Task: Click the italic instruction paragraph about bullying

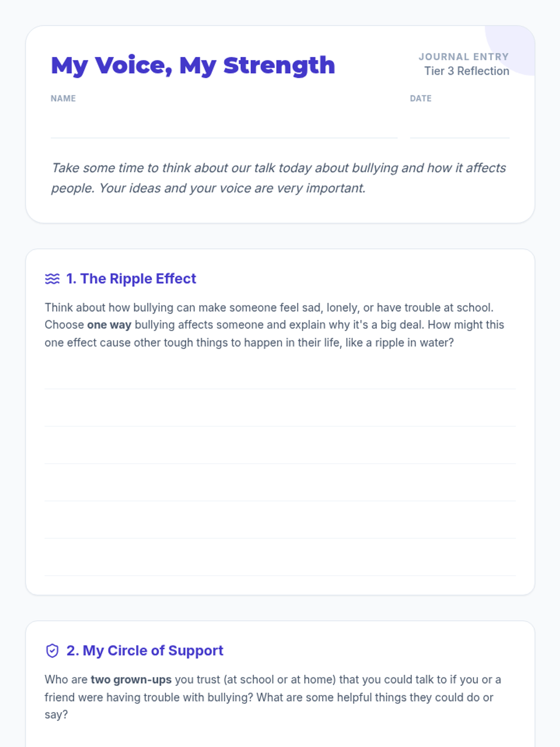Action: 279,178
